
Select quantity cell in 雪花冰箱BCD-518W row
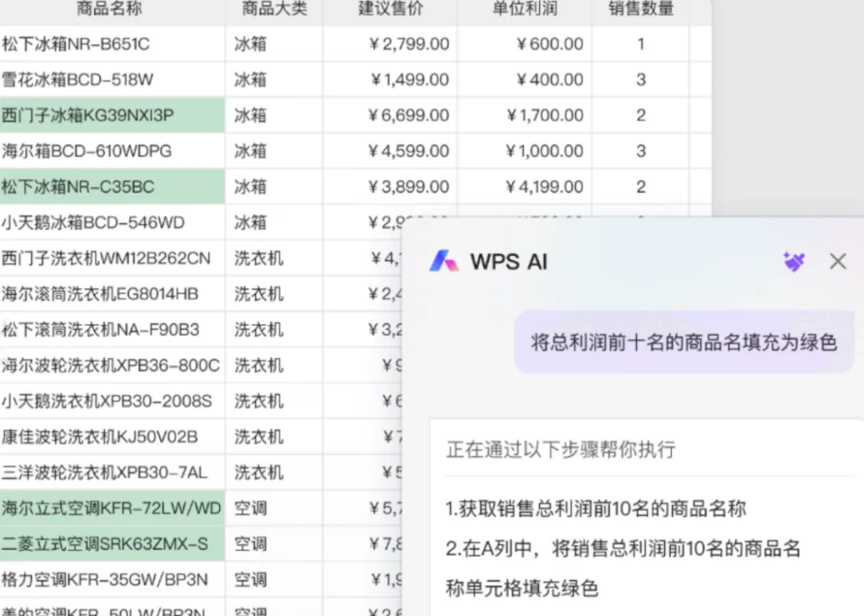point(640,79)
